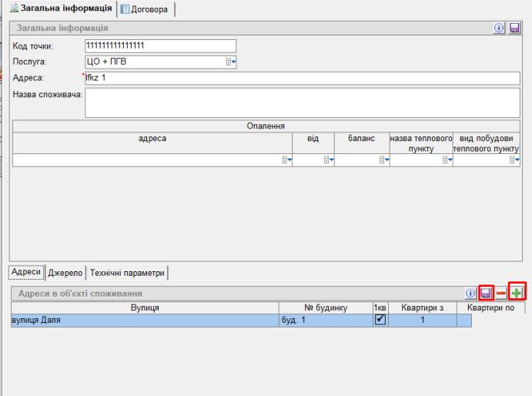This screenshot has height=396, width=532.
Task: Click red minus icon to remove address
Action: point(500,294)
